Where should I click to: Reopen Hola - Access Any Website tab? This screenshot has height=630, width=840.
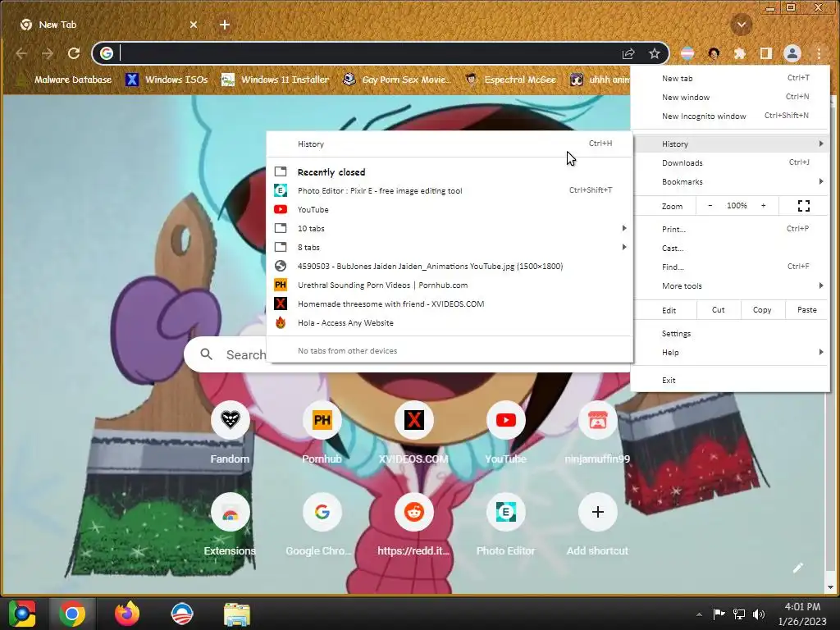coord(450,322)
